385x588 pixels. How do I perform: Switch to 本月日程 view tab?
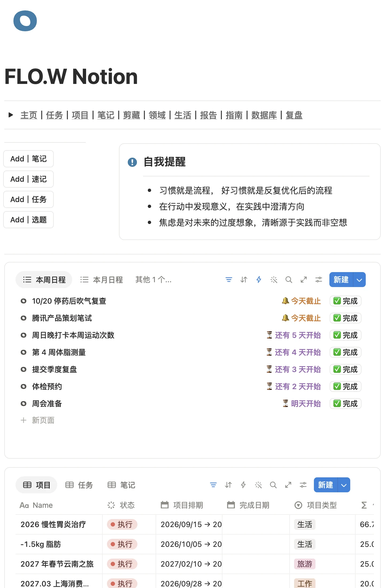coord(102,280)
